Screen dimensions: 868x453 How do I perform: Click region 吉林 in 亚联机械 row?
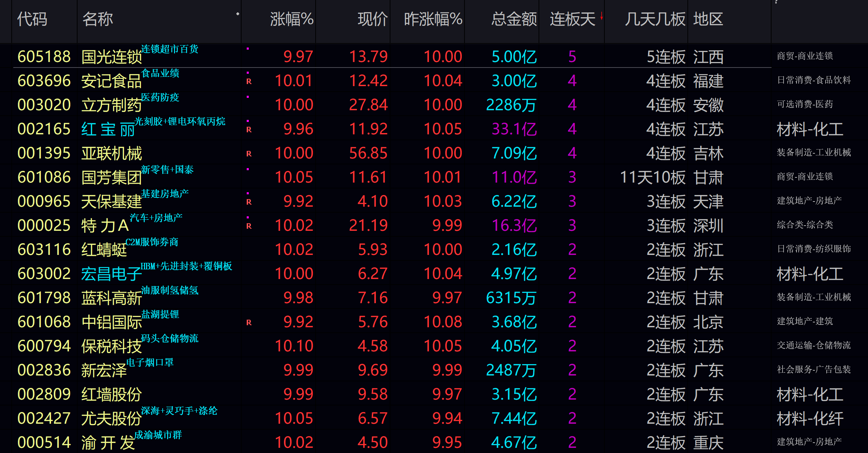708,153
